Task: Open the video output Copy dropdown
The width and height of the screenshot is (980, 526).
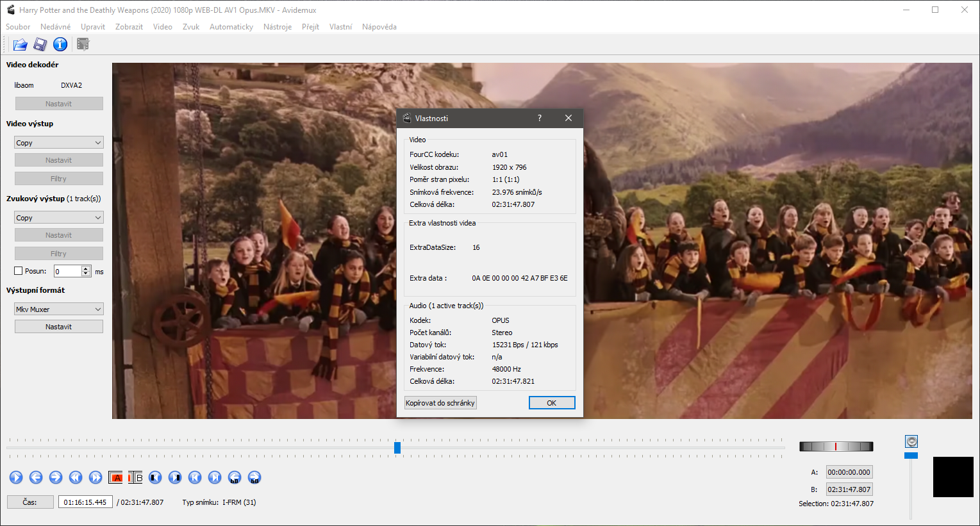Action: [58, 142]
